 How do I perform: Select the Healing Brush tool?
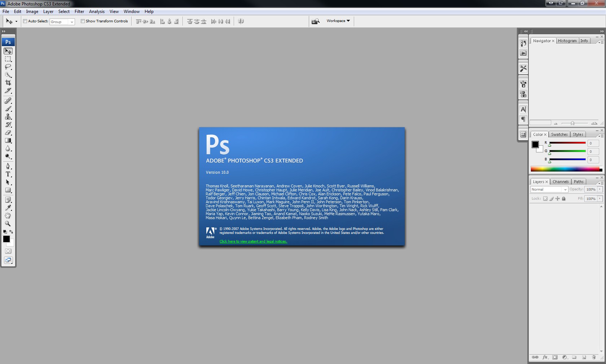coord(8,101)
